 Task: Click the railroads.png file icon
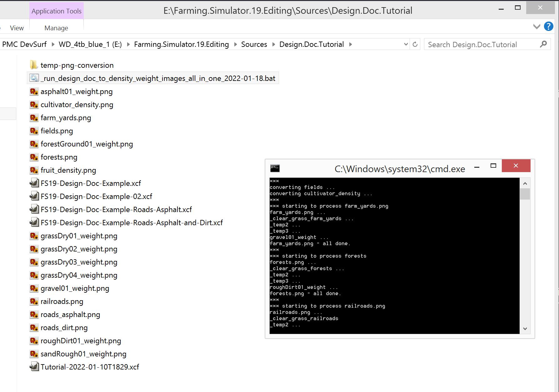(x=34, y=301)
